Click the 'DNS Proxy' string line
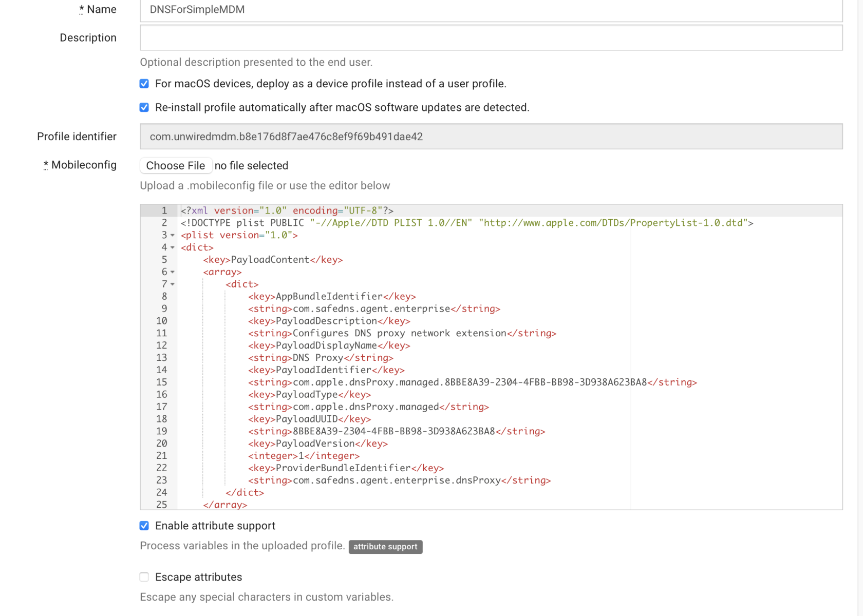863x616 pixels. coord(321,358)
